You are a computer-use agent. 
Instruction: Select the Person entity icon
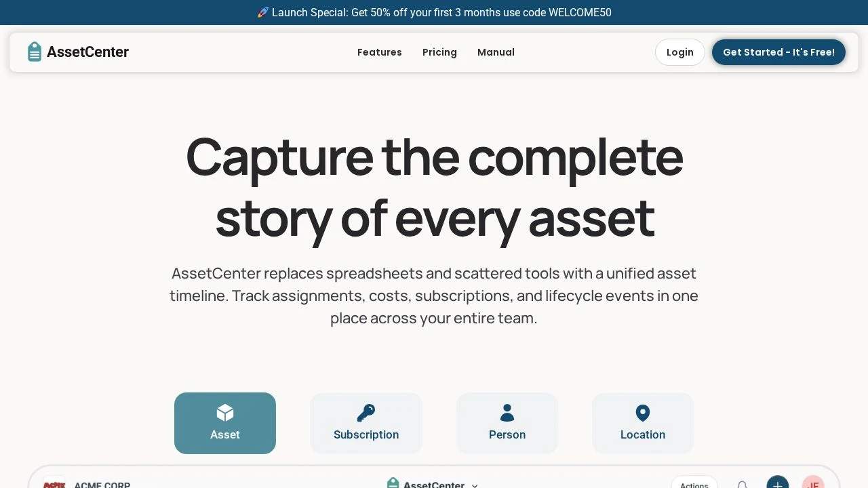507,413
